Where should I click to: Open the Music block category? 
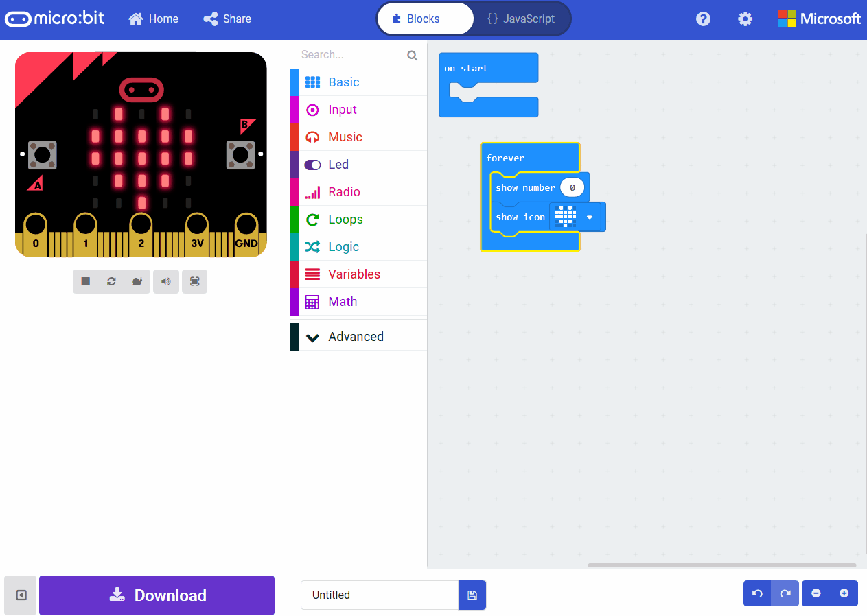[x=358, y=137]
